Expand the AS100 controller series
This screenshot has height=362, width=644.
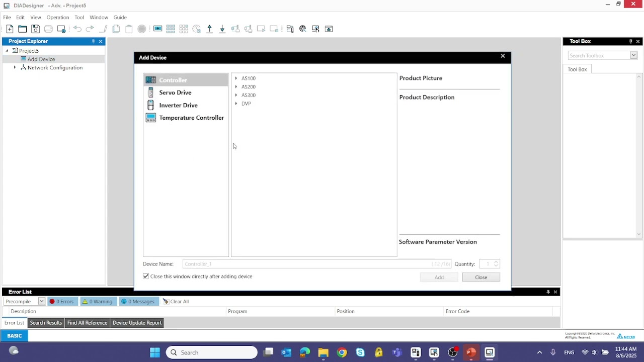236,78
